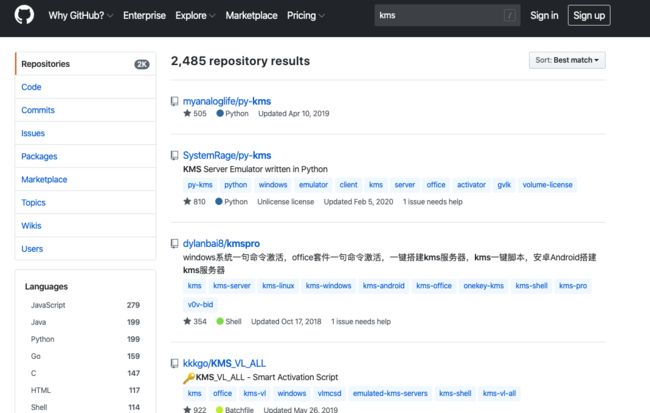Click repo icon beside kkkgo/KMS_VL_ALL
Viewport: 650px width, 413px height.
tap(175, 364)
